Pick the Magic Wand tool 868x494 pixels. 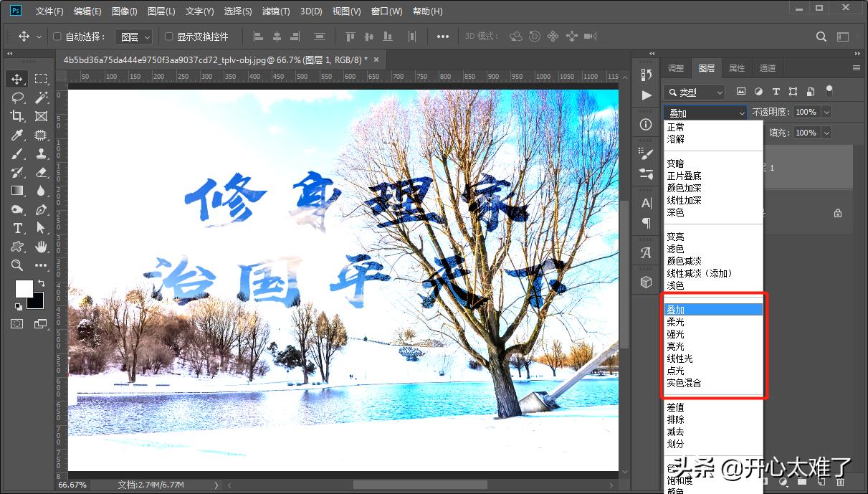click(x=41, y=98)
